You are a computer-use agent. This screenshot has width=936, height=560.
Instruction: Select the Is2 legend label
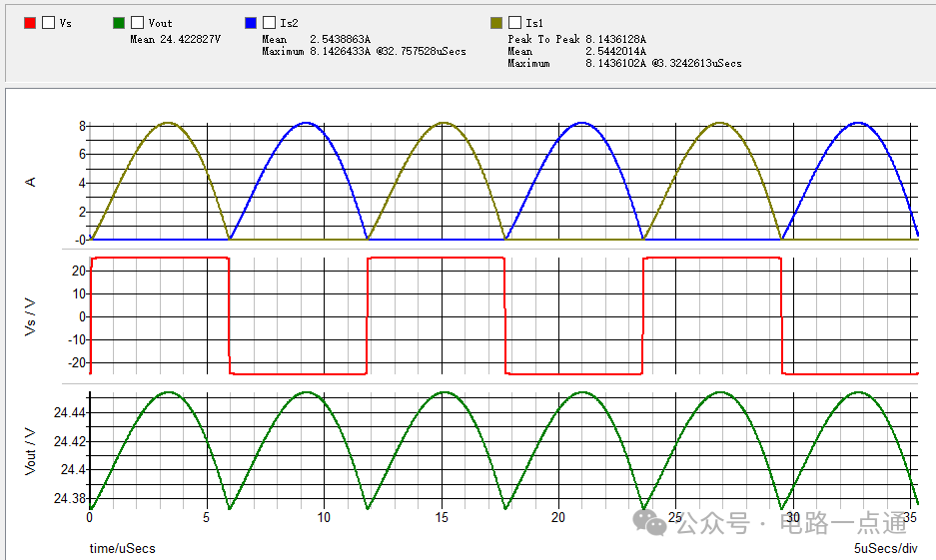pos(289,23)
